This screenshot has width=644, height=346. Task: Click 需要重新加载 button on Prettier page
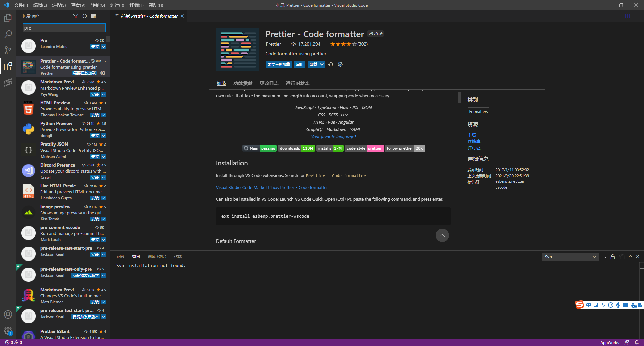279,64
